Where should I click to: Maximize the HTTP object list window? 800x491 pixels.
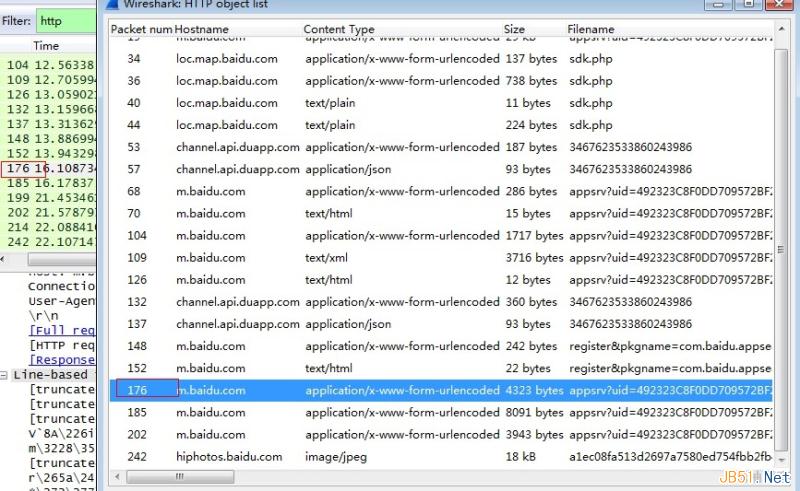[x=749, y=4]
